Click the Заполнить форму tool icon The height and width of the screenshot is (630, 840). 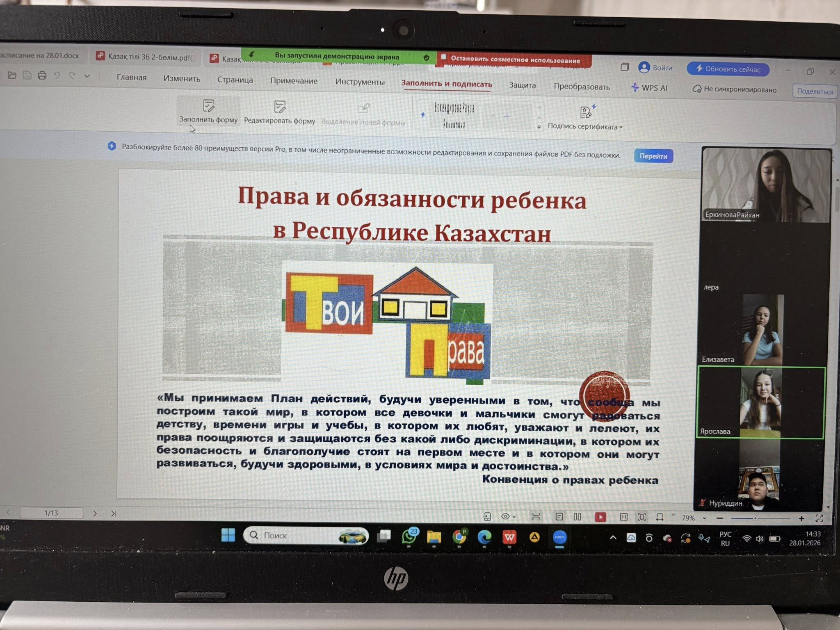209,106
